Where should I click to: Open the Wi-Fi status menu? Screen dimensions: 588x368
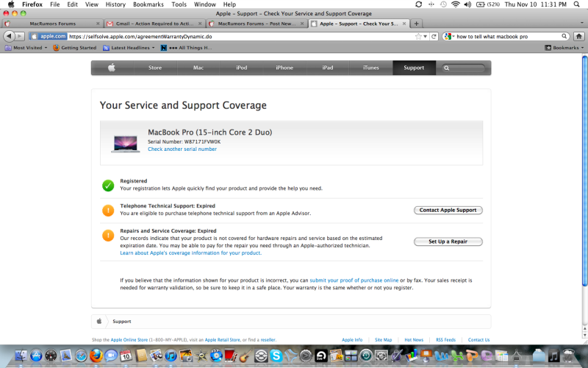pos(455,4)
